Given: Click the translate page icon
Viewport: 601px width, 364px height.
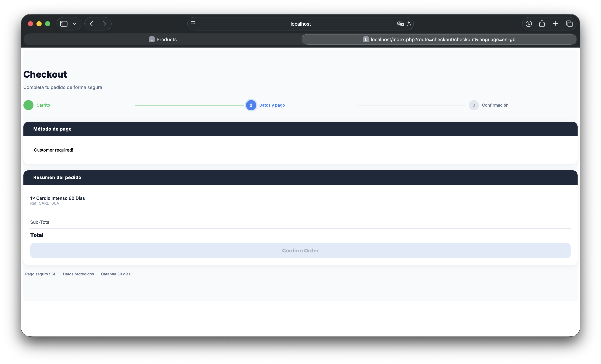Looking at the screenshot, I should pyautogui.click(x=400, y=24).
